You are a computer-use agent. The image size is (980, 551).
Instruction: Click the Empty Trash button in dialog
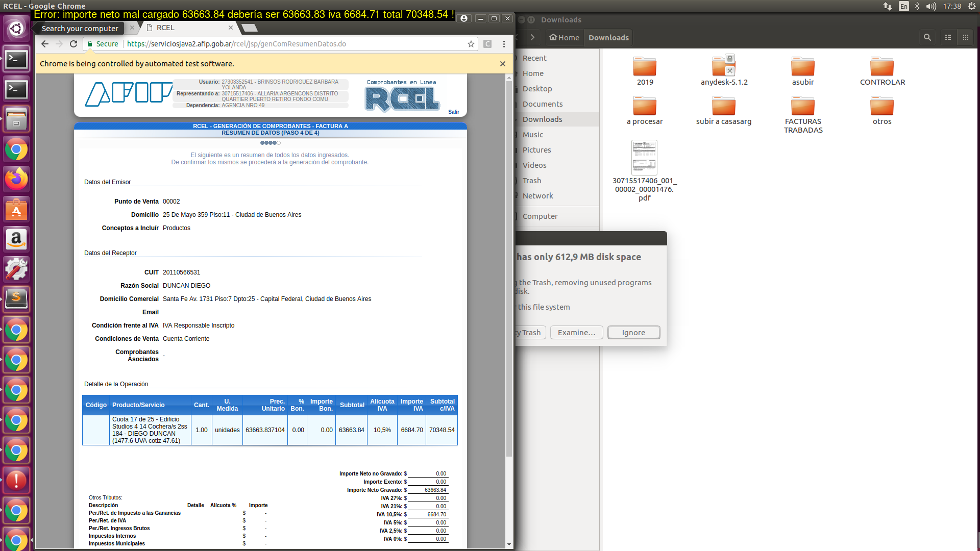coord(530,333)
